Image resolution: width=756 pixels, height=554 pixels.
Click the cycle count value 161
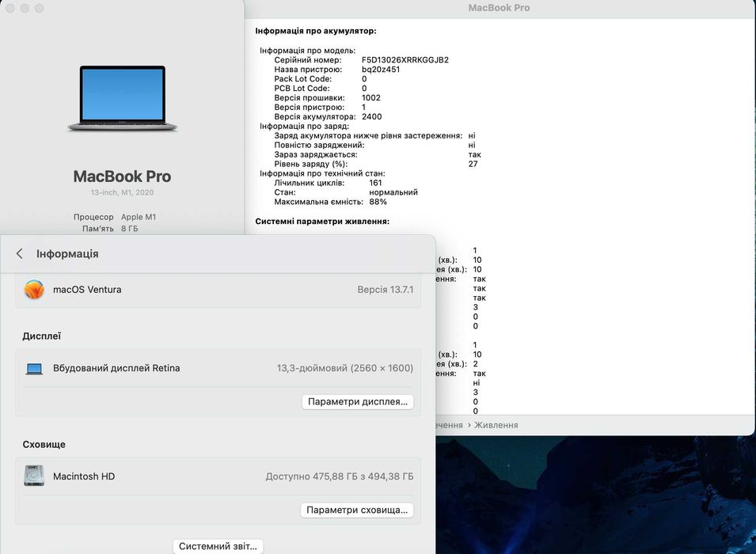(375, 183)
